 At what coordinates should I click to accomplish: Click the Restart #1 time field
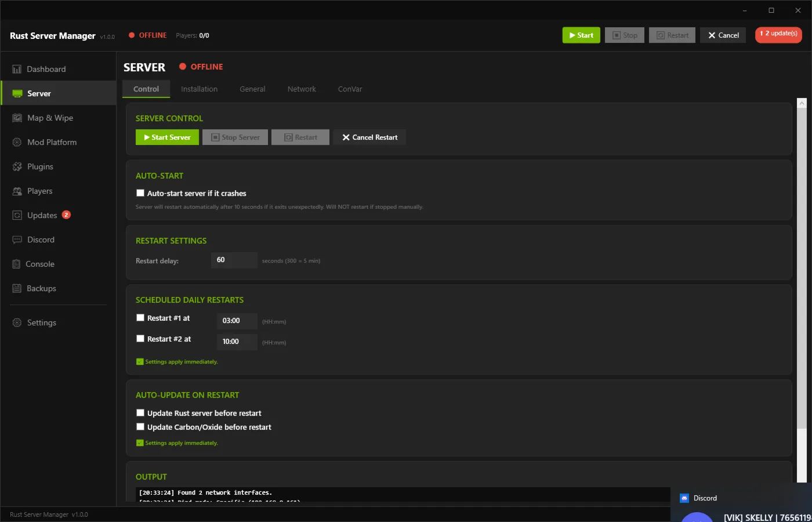[x=237, y=321]
